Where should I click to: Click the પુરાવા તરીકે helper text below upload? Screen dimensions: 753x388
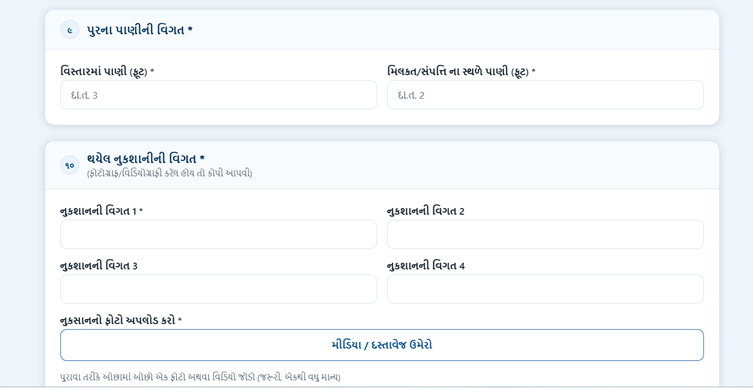coord(200,377)
